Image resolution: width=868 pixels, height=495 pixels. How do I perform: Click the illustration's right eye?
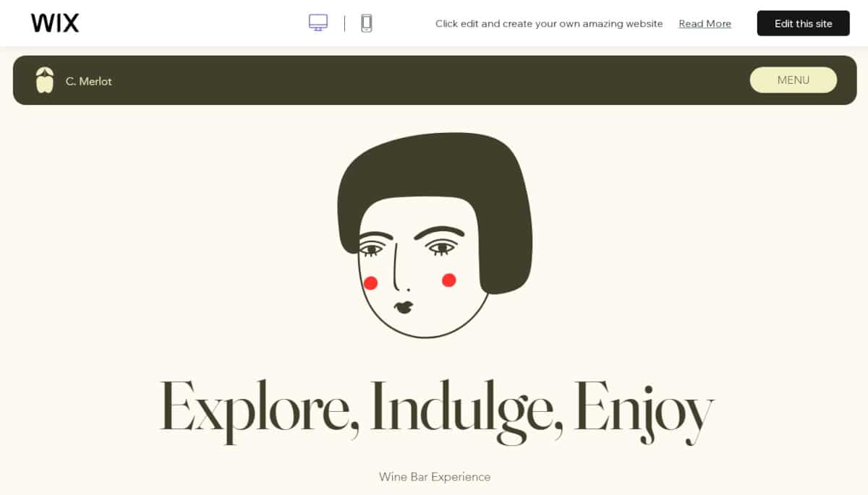tap(441, 248)
